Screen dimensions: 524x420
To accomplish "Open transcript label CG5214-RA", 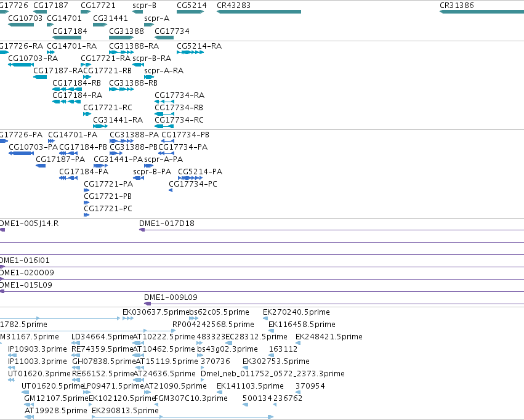I will 199,46.
